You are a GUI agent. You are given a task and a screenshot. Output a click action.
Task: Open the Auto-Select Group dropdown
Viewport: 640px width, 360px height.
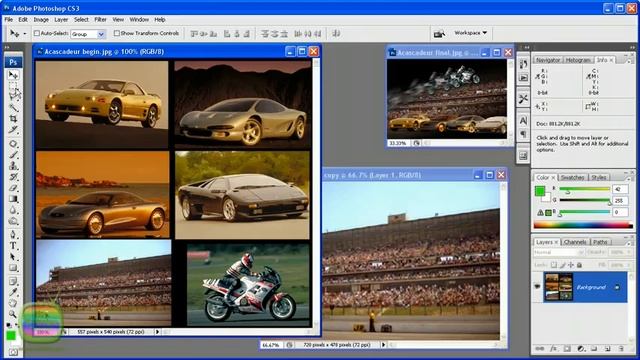coord(88,34)
